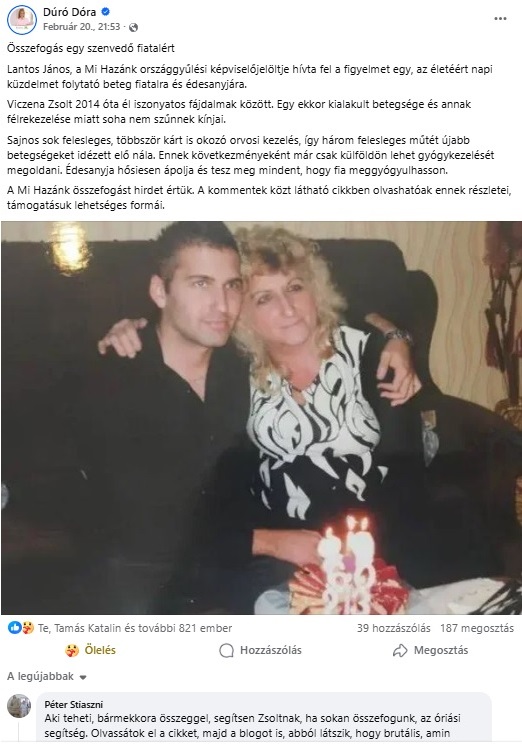Image resolution: width=522 pixels, height=751 pixels.
Task: Open the Dúró Dóra profile name link
Action: (x=69, y=12)
